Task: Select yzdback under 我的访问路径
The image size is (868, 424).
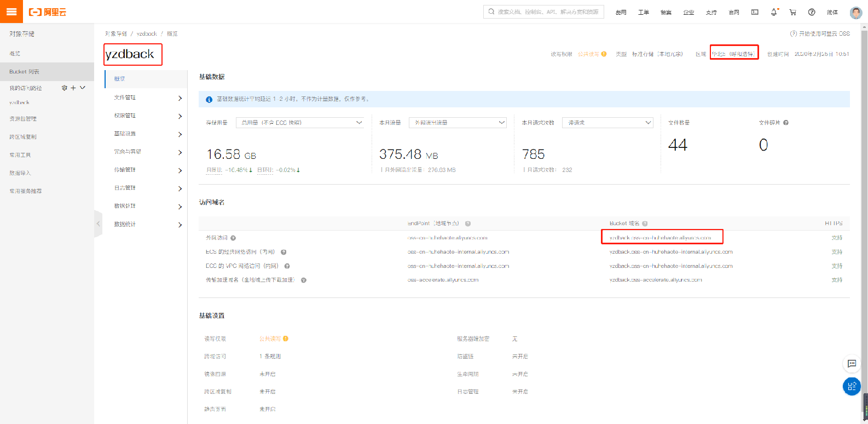Action: point(19,102)
